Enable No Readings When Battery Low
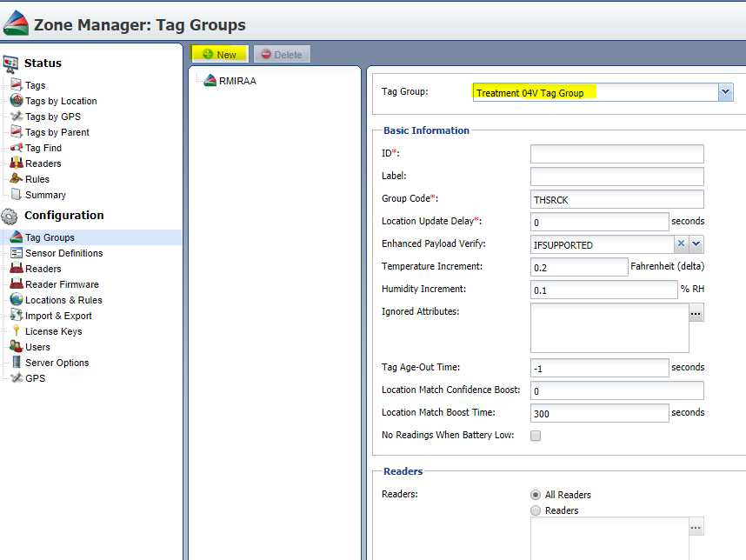The image size is (746, 560). coord(536,436)
